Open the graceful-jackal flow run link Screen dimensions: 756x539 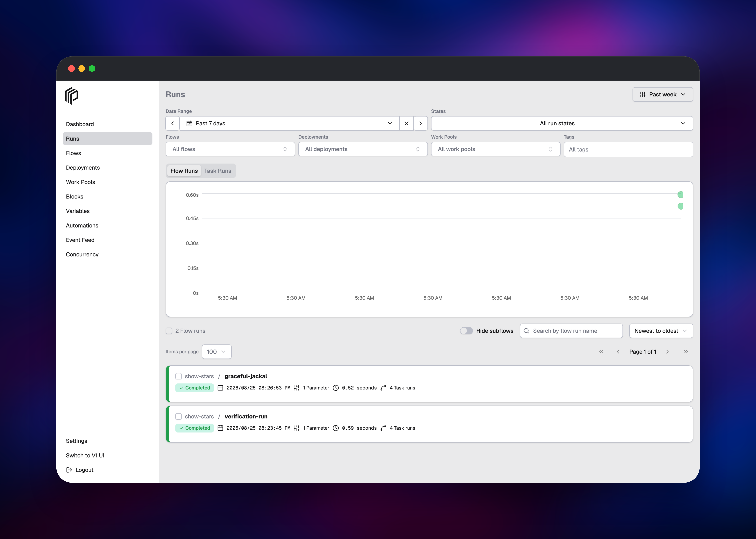(x=246, y=376)
